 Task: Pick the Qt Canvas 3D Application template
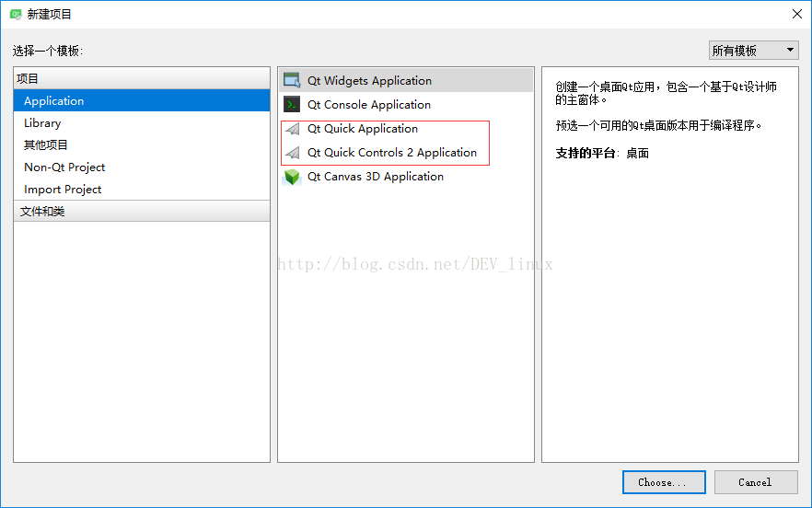click(406, 177)
